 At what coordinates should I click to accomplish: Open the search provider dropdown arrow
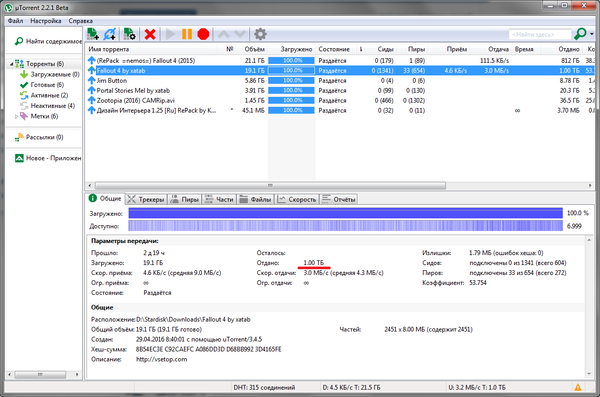[592, 34]
